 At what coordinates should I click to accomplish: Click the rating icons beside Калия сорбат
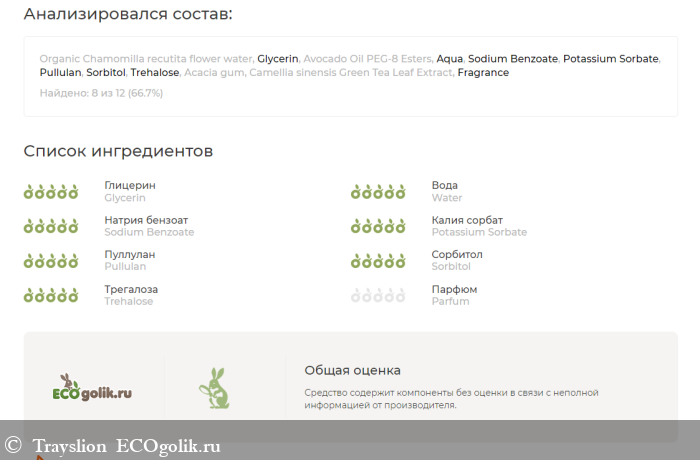click(x=378, y=226)
